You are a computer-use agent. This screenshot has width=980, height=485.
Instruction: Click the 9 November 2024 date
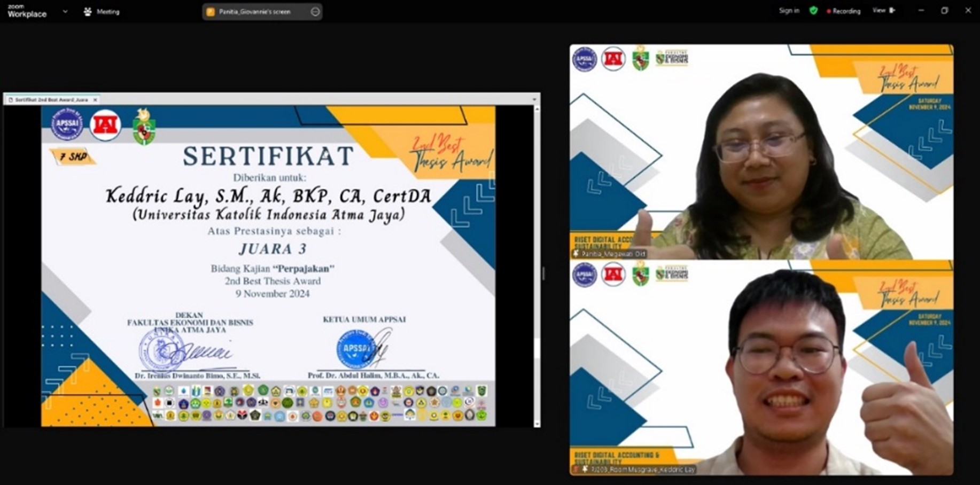(273, 293)
